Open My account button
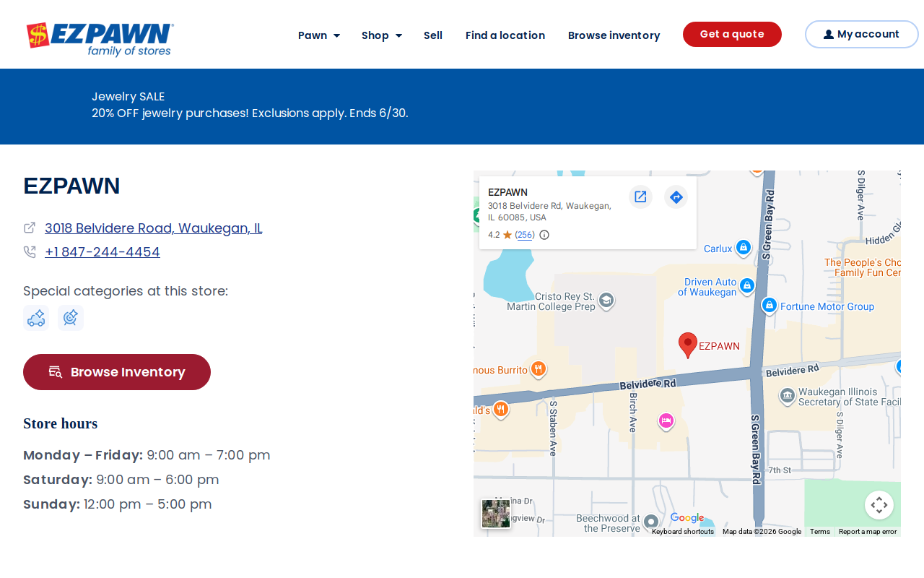The image size is (924, 578). [x=861, y=35]
